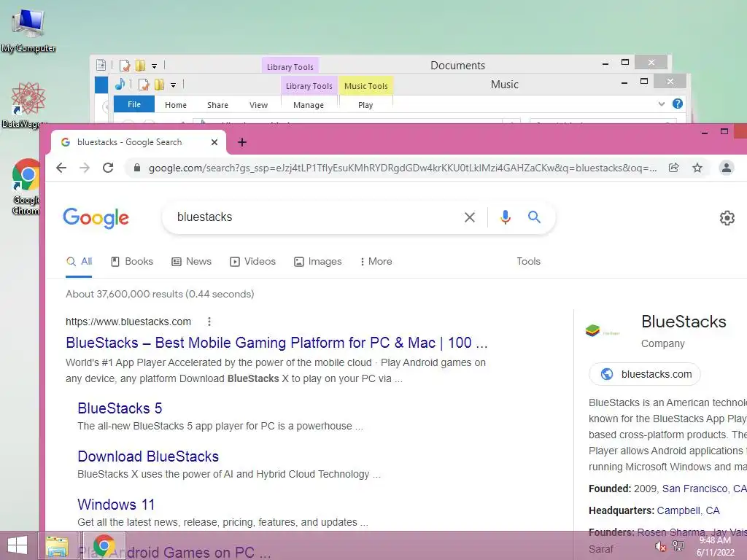Viewport: 747px width, 560px height.
Task: Click the Chrome address bar URL
Action: [x=403, y=168]
